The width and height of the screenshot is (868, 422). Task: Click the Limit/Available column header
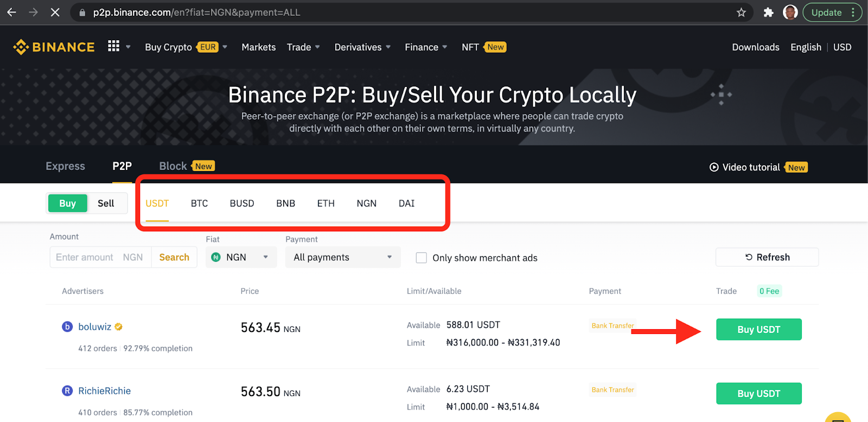pos(434,291)
